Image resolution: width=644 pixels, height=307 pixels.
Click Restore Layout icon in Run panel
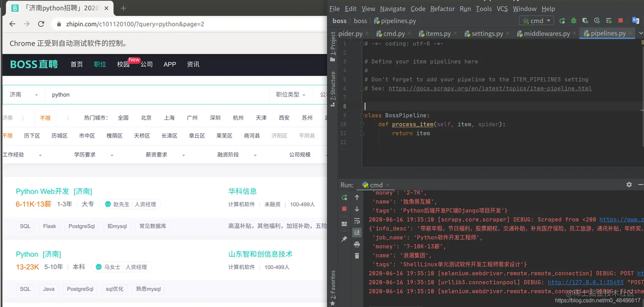pos(344,224)
